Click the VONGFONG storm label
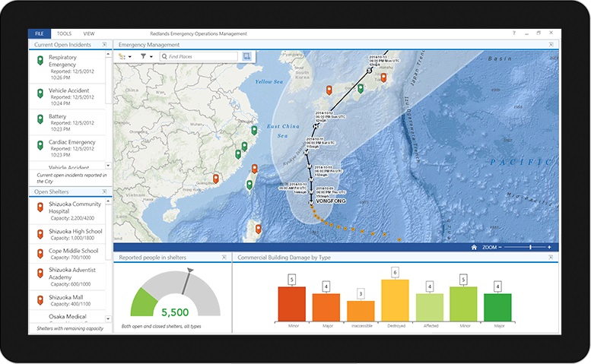This screenshot has height=364, width=591. (x=331, y=201)
